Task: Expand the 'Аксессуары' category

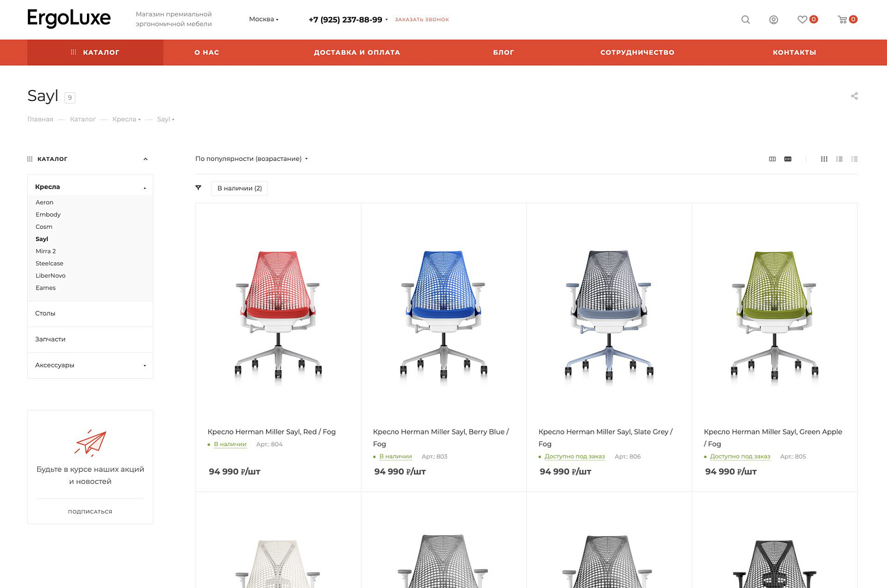Action: click(144, 365)
